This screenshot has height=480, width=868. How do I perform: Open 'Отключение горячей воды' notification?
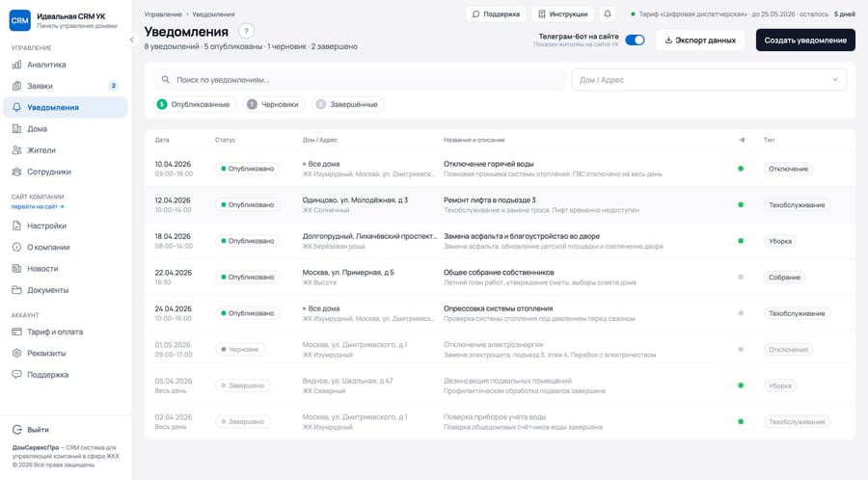pos(500,169)
